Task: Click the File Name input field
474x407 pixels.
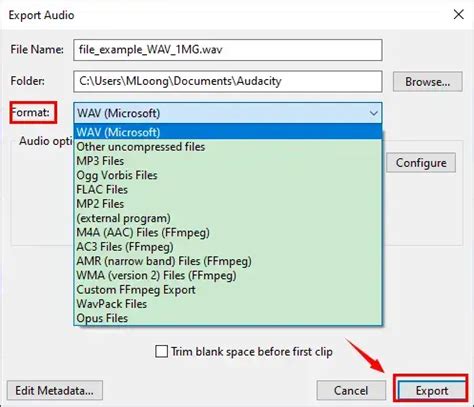Action: tap(228, 50)
